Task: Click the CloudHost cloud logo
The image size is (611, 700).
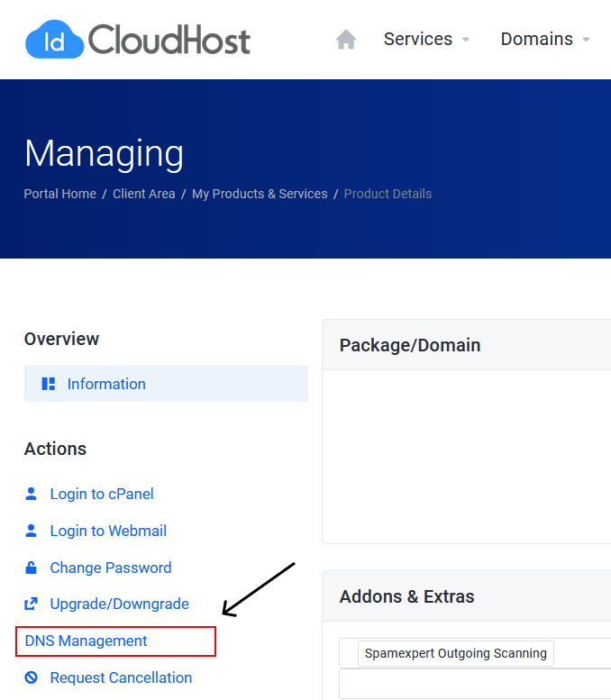Action: (54, 41)
